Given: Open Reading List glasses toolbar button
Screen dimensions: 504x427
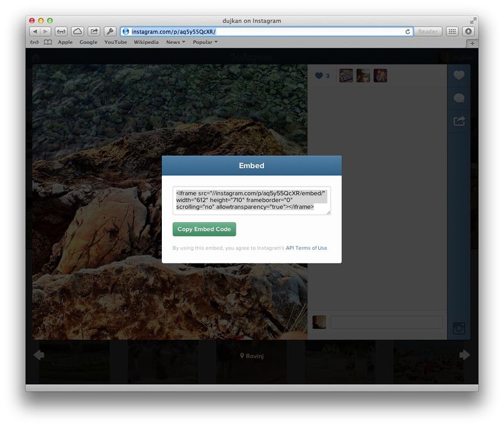Looking at the screenshot, I should point(61,32).
